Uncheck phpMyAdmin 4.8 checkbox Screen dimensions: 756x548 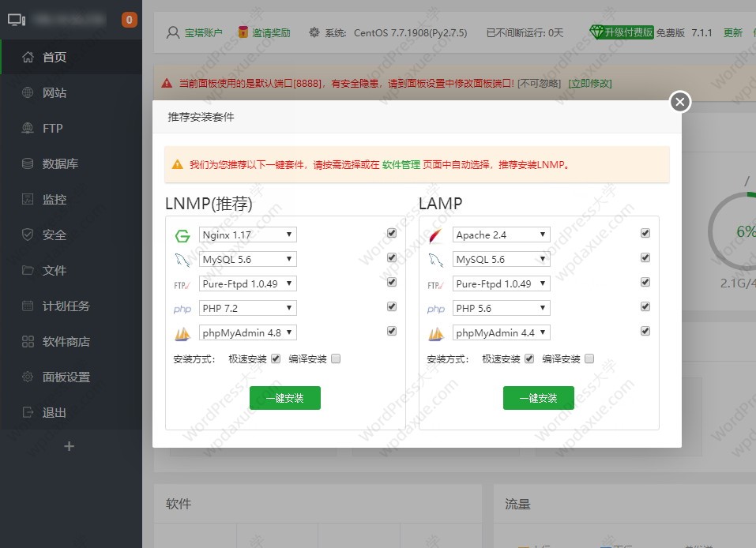(392, 331)
